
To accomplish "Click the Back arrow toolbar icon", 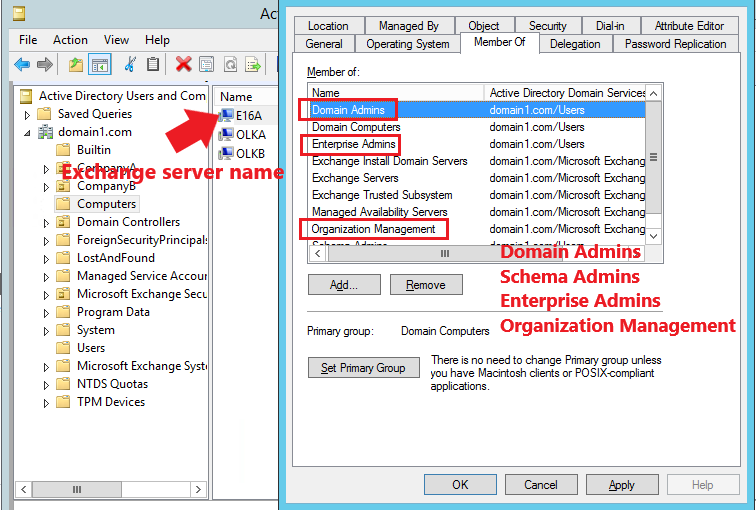I will 22,64.
